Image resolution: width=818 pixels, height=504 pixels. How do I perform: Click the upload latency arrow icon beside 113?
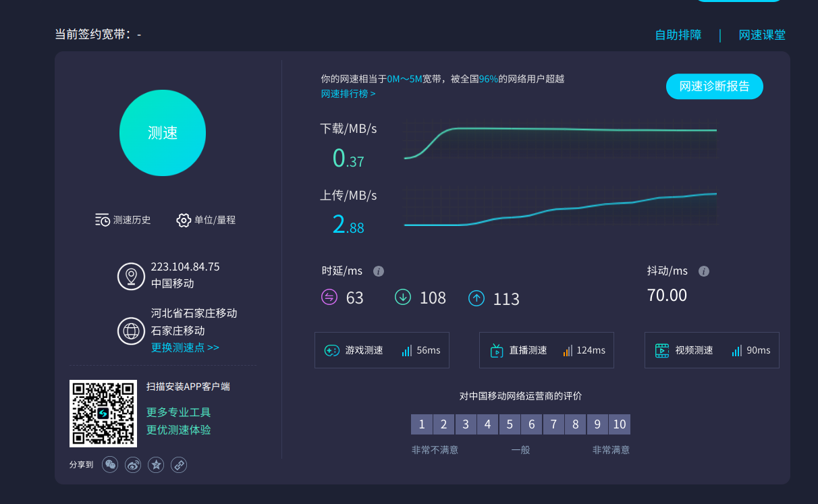click(x=476, y=298)
